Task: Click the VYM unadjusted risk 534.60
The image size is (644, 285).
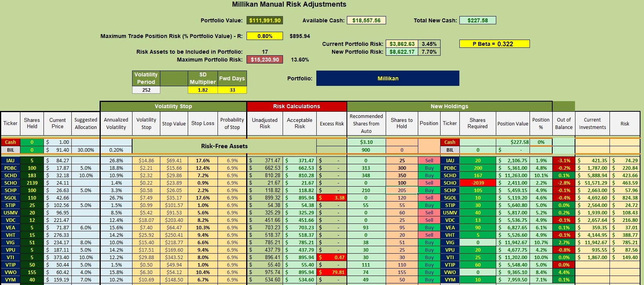Action: (x=265, y=280)
